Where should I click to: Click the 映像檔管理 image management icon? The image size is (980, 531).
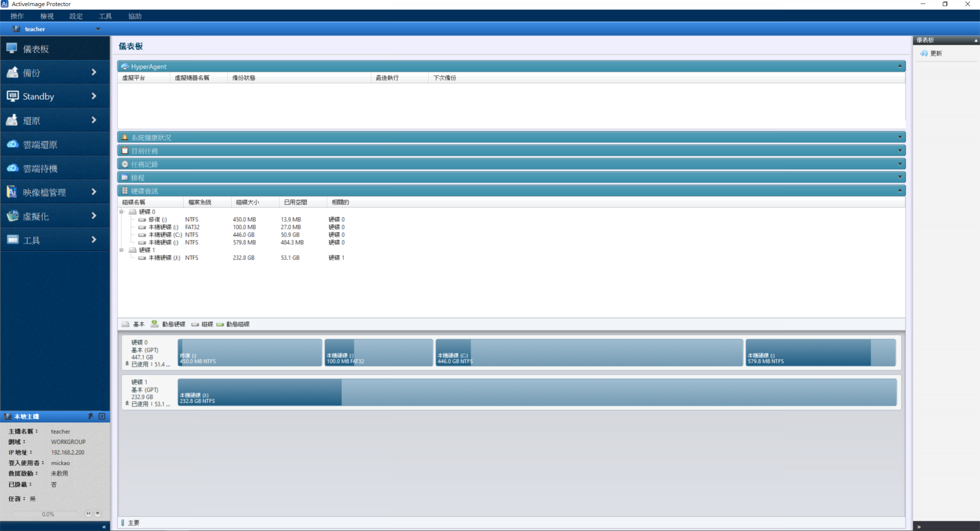point(12,192)
